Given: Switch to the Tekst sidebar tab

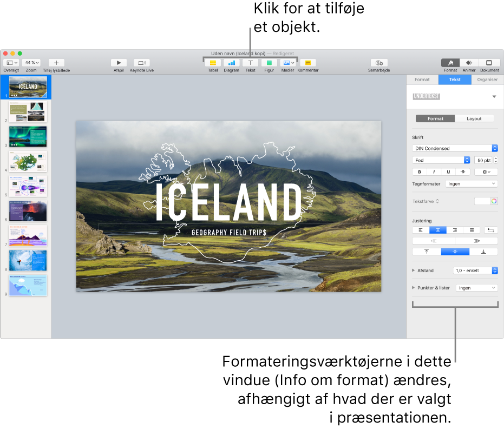Looking at the screenshot, I should (x=455, y=80).
